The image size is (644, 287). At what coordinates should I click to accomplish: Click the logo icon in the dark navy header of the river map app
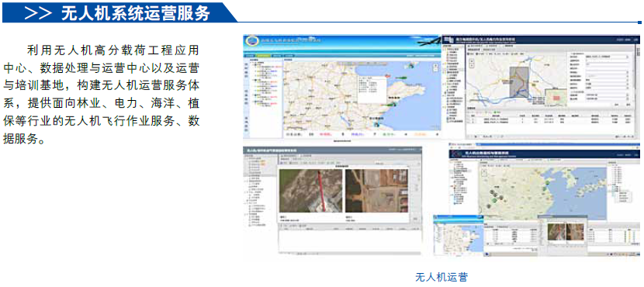(448, 40)
